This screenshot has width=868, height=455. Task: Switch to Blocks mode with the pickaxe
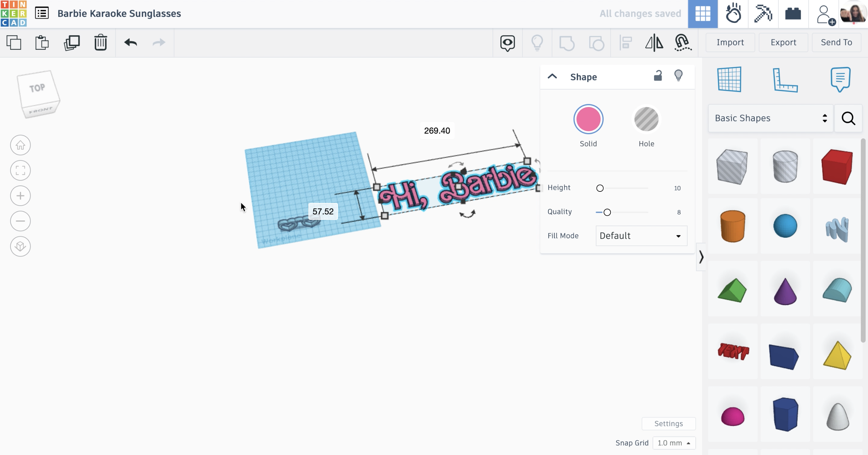pyautogui.click(x=763, y=13)
